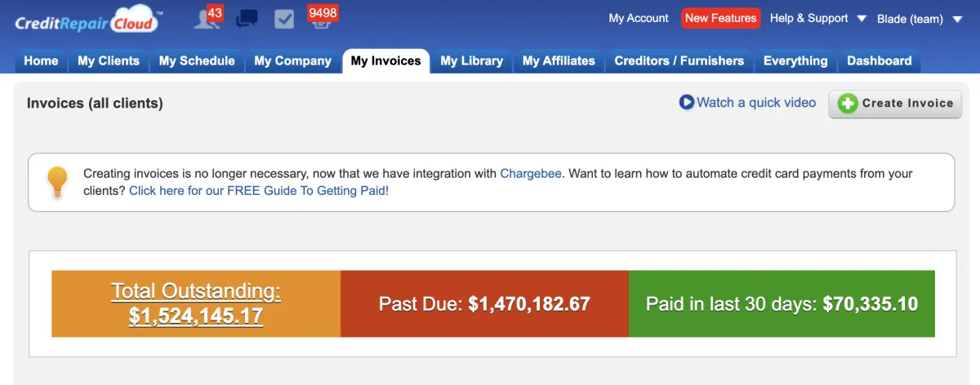The width and height of the screenshot is (980, 385).
Task: Expand the Blade (team) user menu
Action: coord(920,19)
